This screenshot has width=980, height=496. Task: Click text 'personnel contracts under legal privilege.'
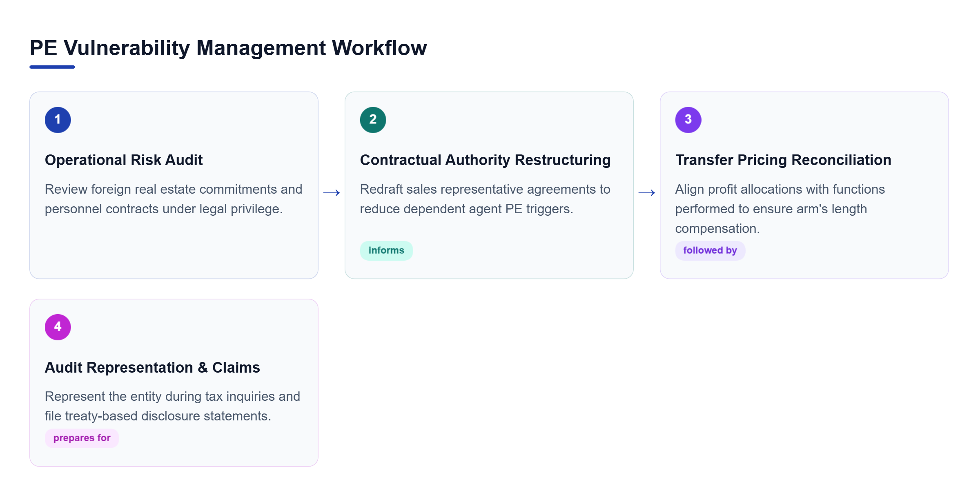164,209
